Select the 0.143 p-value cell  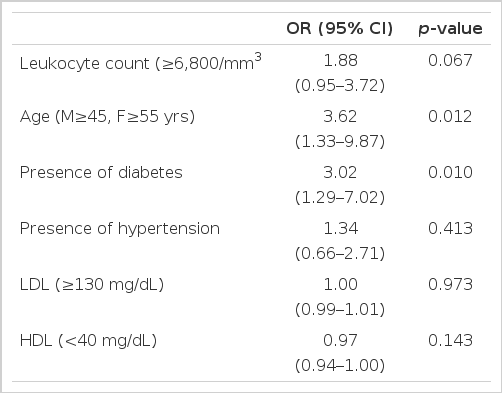pos(450,340)
